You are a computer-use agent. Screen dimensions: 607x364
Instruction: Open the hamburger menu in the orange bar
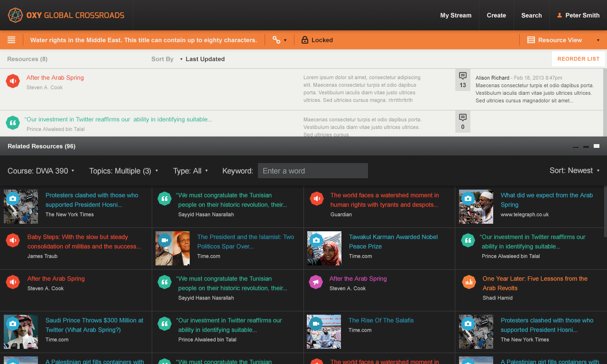point(11,40)
